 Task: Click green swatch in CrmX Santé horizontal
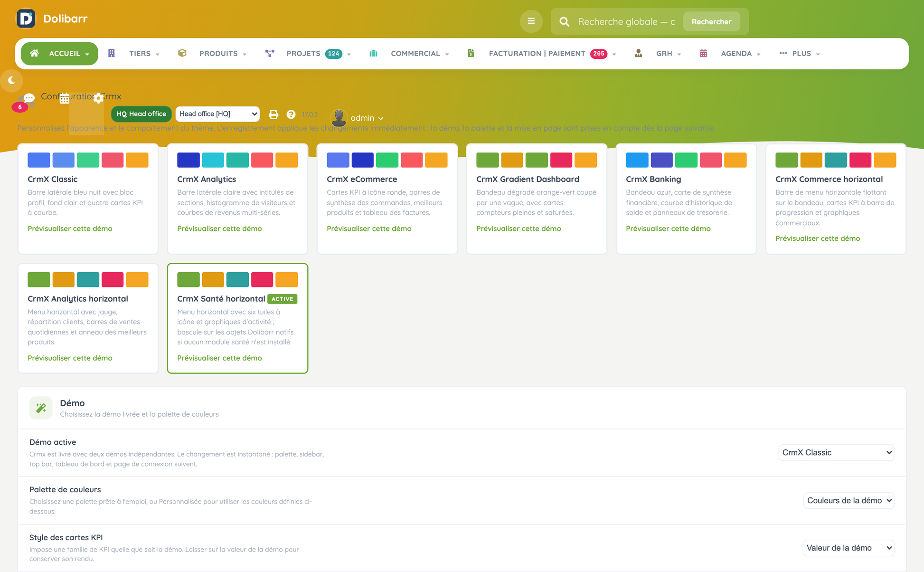[x=189, y=280]
